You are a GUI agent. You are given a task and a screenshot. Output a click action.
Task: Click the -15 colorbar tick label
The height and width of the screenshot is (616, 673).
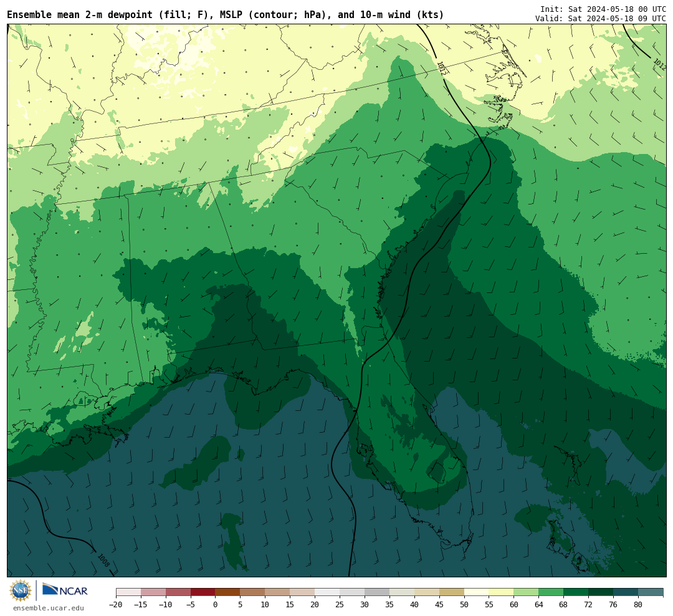click(x=141, y=605)
